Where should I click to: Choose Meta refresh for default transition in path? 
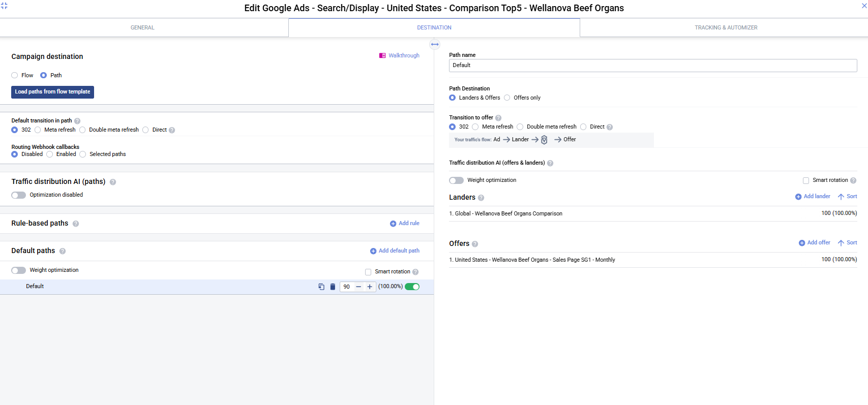pyautogui.click(x=38, y=130)
